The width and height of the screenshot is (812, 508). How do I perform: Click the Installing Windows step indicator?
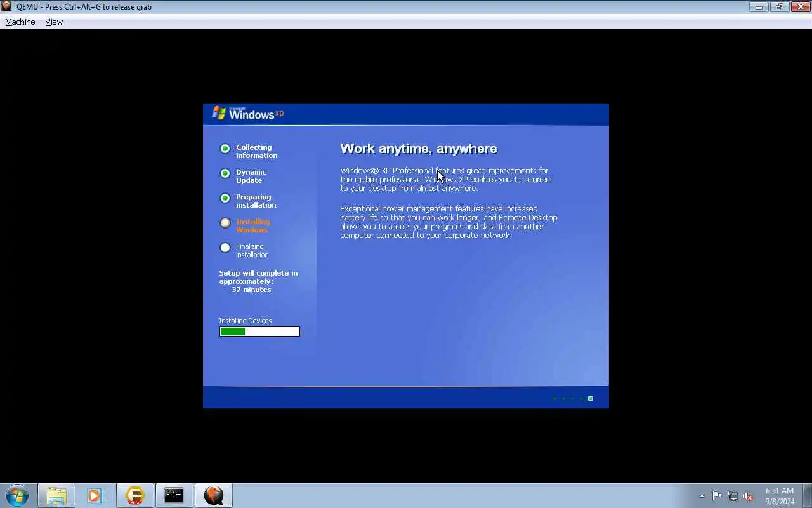pos(225,223)
